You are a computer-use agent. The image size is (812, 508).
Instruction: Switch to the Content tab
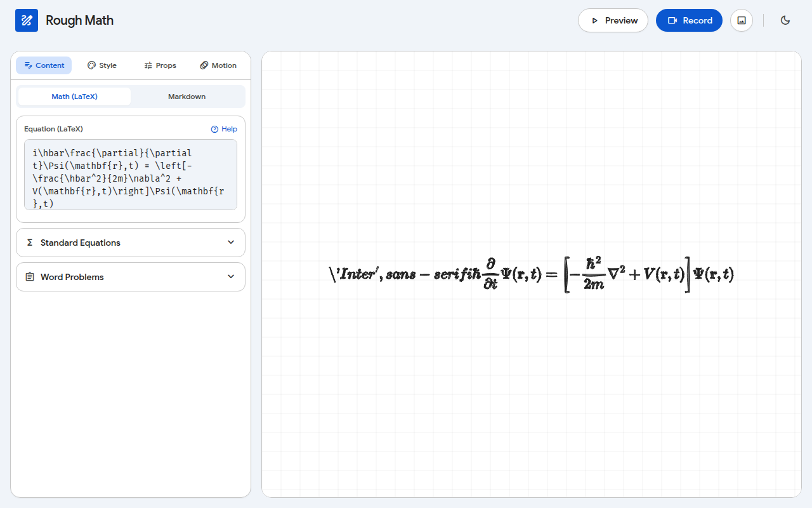[x=44, y=65]
